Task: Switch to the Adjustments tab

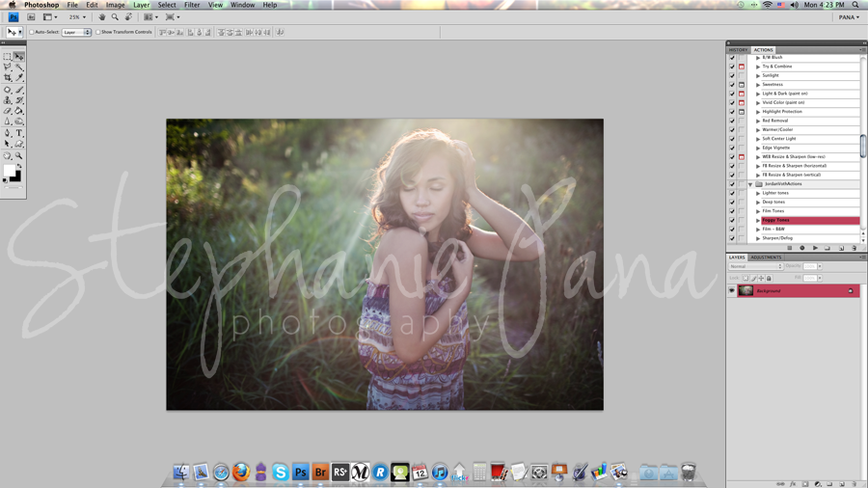Action: click(766, 258)
